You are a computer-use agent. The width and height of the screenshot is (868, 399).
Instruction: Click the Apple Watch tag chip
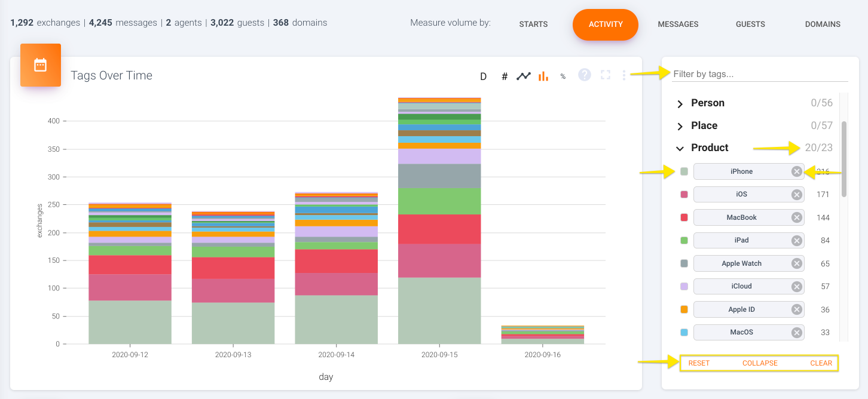(749, 263)
